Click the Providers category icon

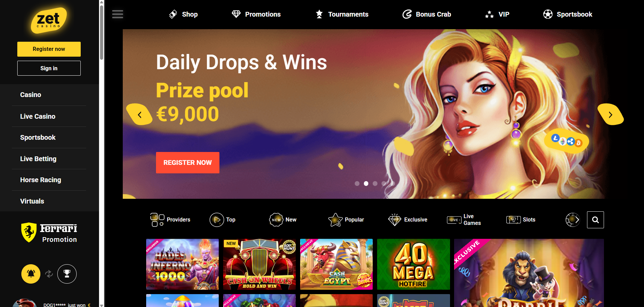coord(157,219)
